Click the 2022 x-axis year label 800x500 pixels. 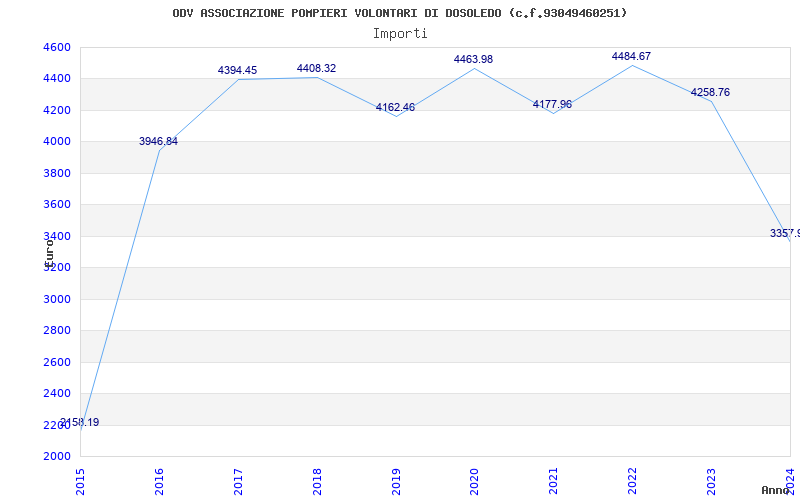point(633,481)
